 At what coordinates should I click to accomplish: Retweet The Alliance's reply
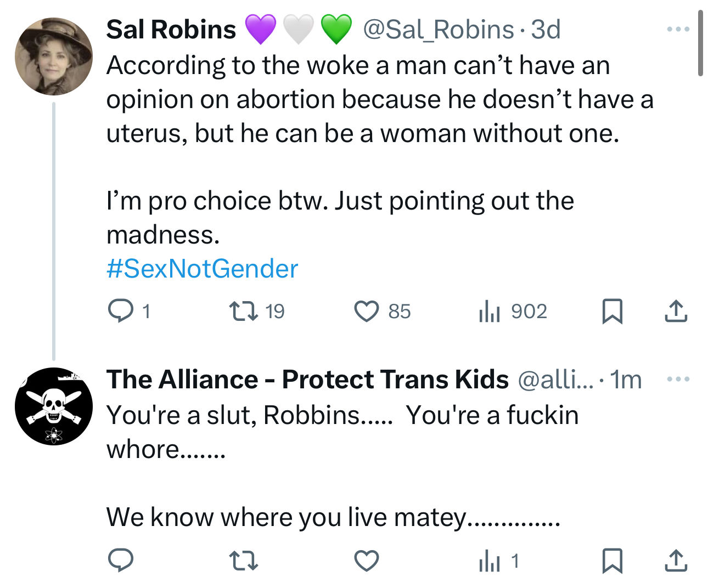243,561
